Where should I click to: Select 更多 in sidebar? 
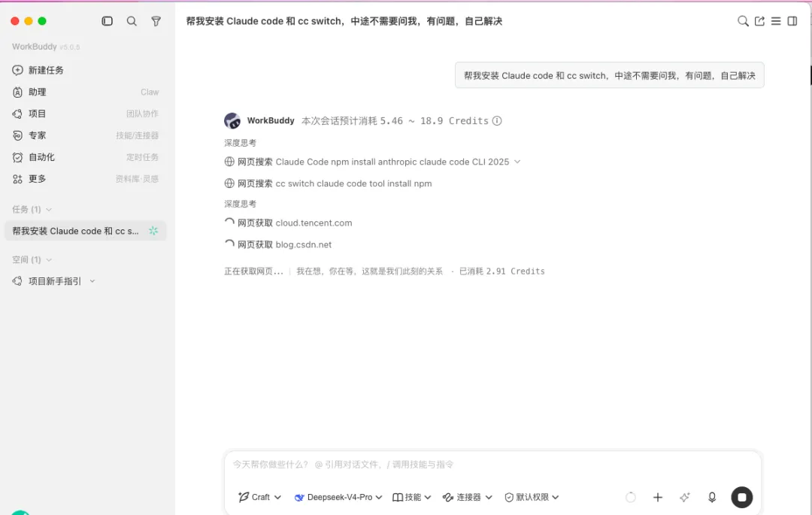coord(86,179)
